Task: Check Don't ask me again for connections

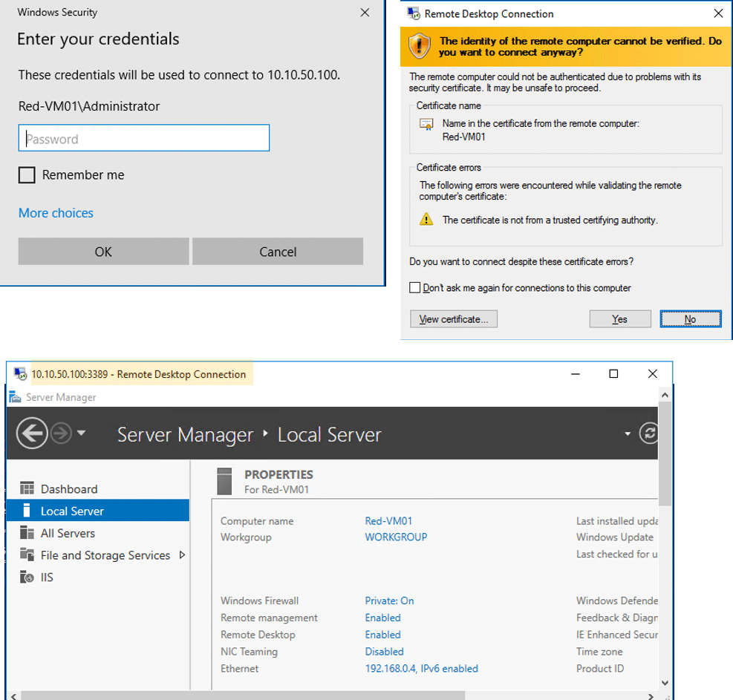Action: tap(414, 287)
